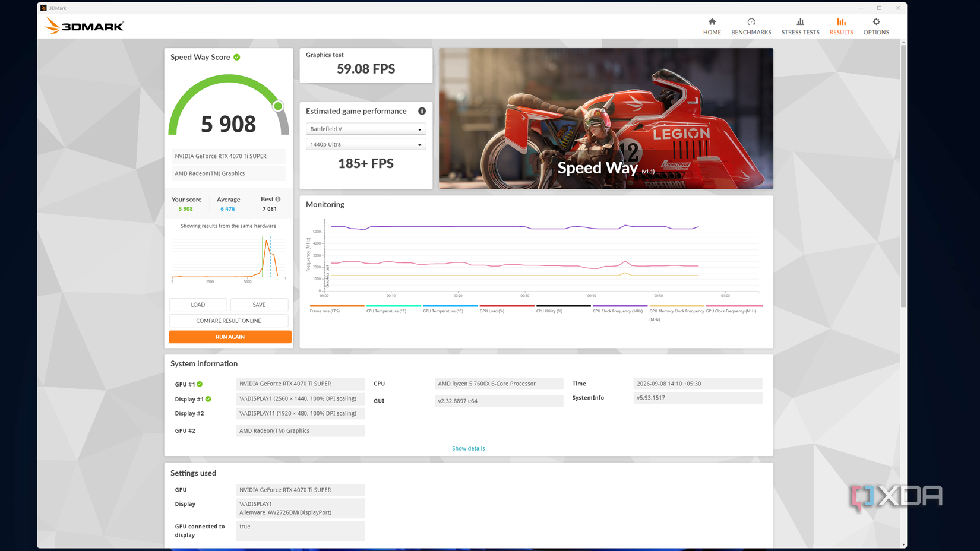Click the System information heading
This screenshot has height=551, width=980.
pos(204,364)
